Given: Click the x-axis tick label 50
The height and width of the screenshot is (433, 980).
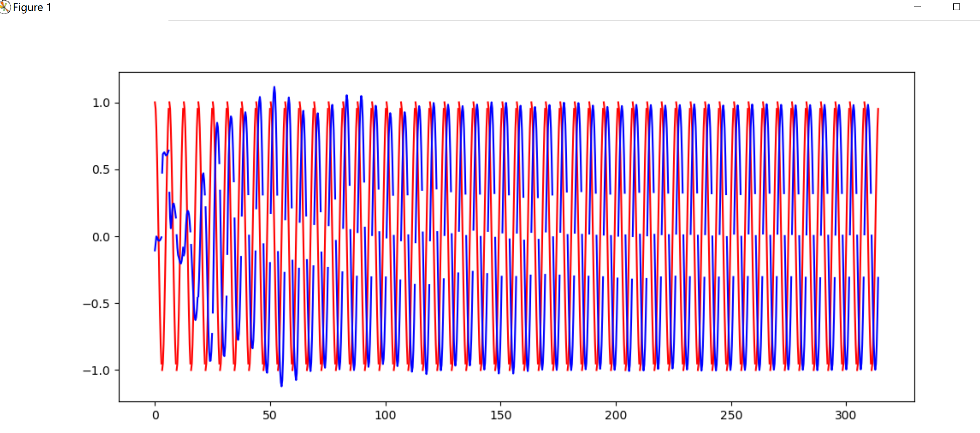Looking at the screenshot, I should coord(270,415).
